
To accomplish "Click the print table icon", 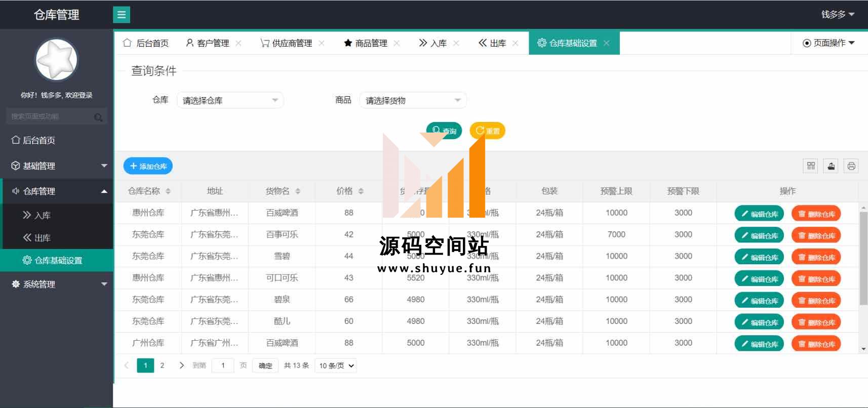I will pyautogui.click(x=851, y=166).
